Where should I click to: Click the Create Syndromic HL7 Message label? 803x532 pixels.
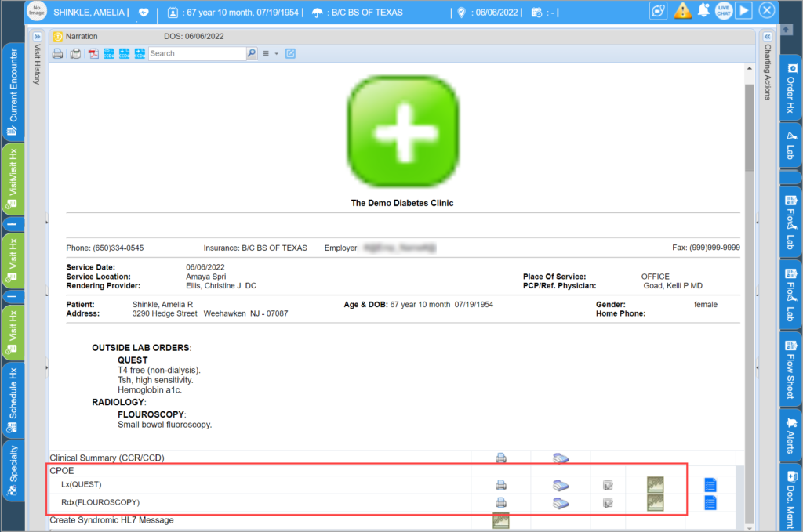(111, 520)
